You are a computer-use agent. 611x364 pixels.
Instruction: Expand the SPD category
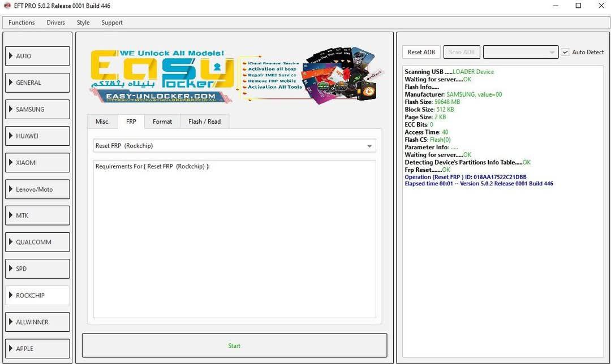coord(37,268)
